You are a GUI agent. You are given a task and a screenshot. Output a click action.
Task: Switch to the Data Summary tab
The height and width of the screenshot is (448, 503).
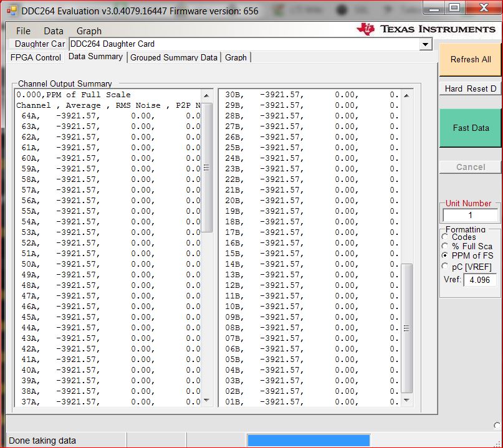click(95, 57)
